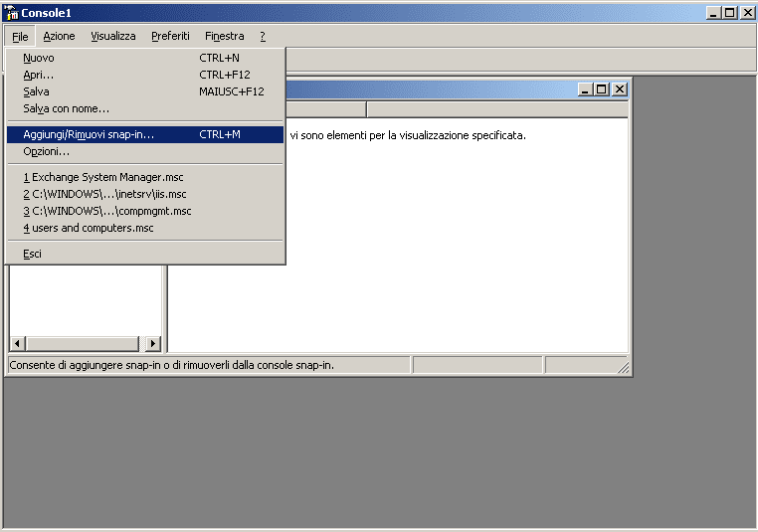Click the tree pane scroll right arrow

click(x=153, y=343)
